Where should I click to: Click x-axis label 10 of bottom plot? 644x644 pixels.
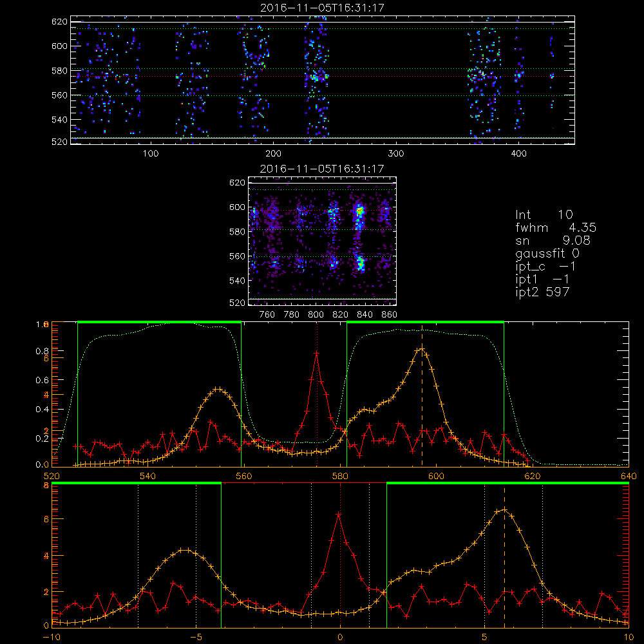[629, 638]
